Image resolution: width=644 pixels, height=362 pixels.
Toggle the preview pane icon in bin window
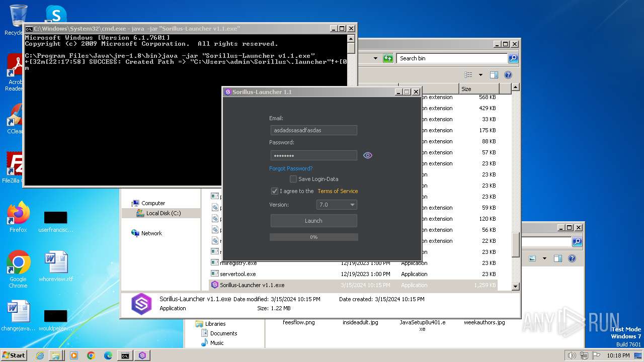tap(494, 75)
